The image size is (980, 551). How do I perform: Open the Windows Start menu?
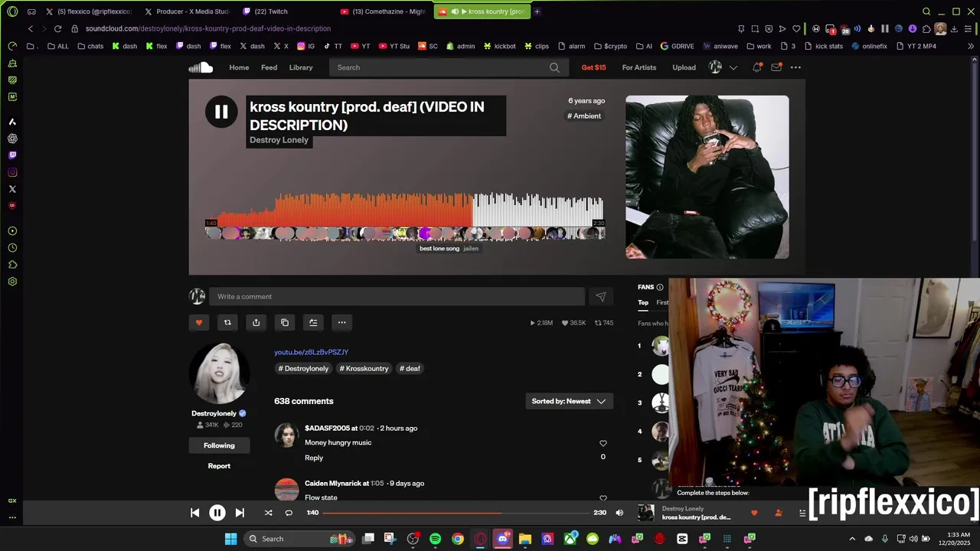click(x=230, y=539)
